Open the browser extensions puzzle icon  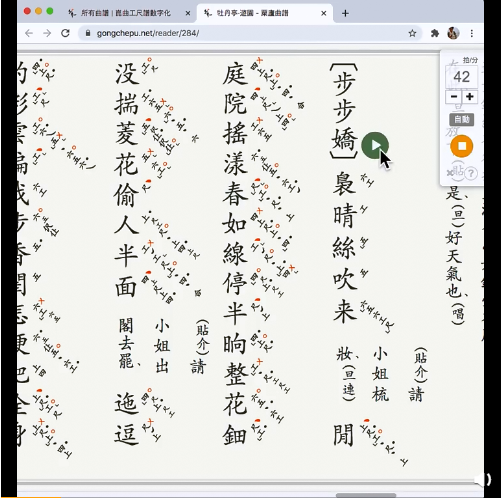click(x=435, y=33)
